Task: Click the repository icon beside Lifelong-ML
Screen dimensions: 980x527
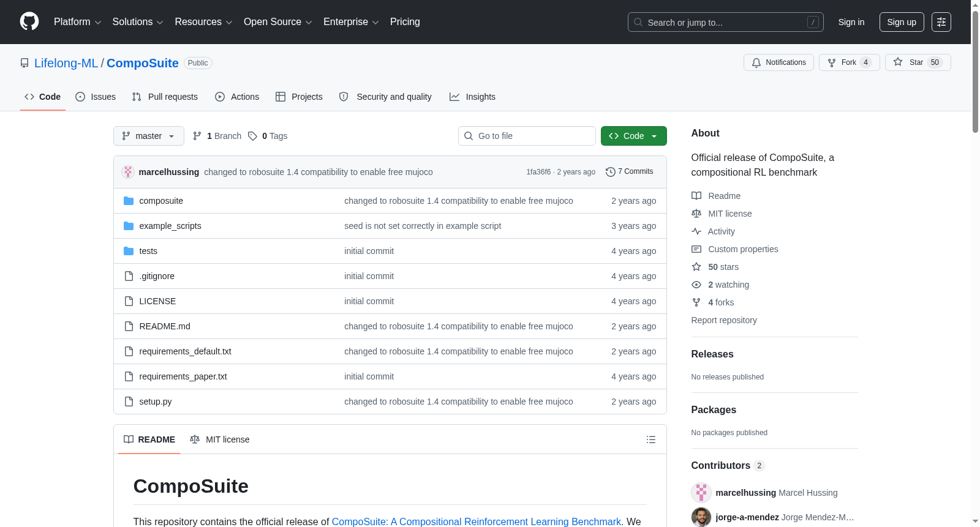Action: 24,63
